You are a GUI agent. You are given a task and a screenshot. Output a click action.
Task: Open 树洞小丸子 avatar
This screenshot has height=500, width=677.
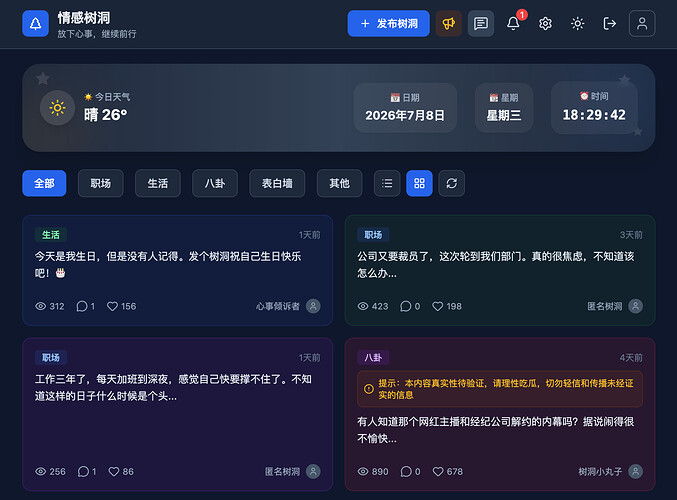click(636, 472)
